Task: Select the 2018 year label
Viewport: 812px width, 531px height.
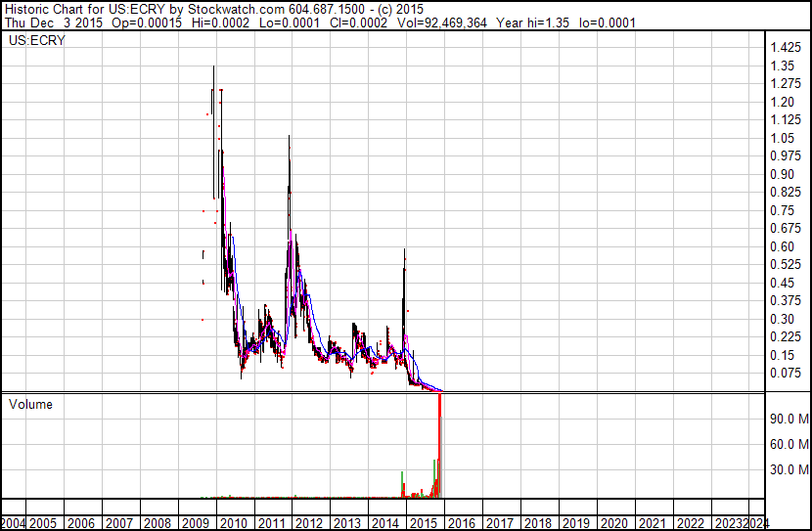Action: tap(537, 523)
